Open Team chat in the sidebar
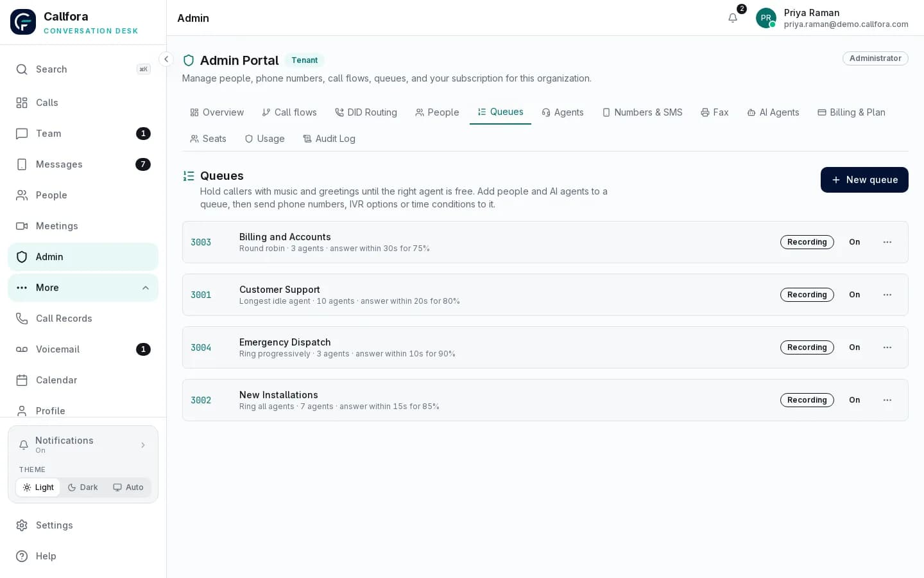Viewport: 924px width, 578px height. point(83,134)
